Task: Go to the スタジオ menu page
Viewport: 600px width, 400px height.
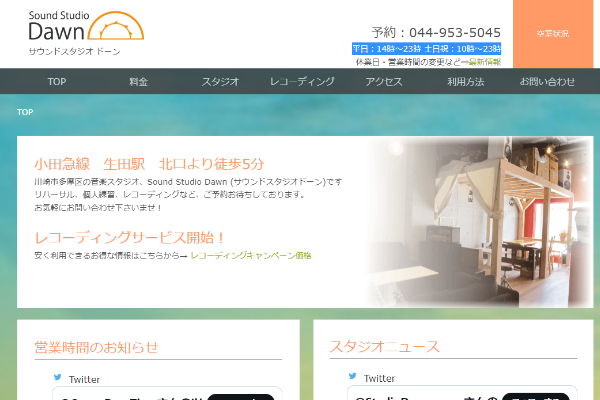Action: [x=220, y=82]
